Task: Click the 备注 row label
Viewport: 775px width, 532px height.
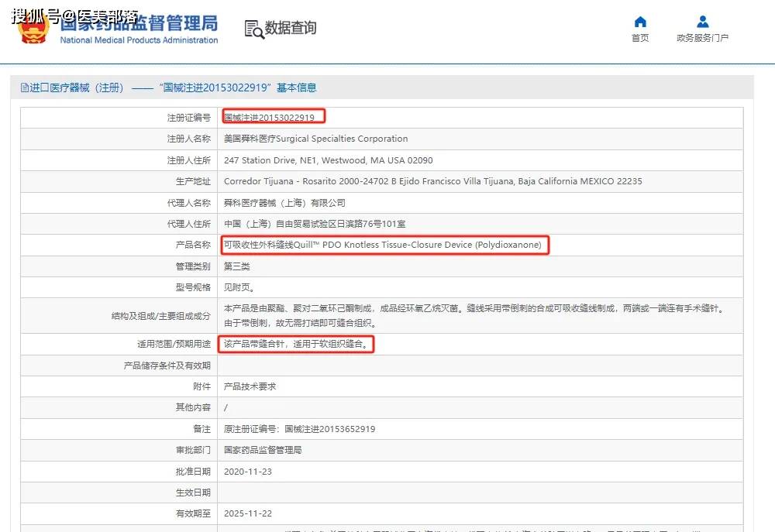Action: [202, 429]
